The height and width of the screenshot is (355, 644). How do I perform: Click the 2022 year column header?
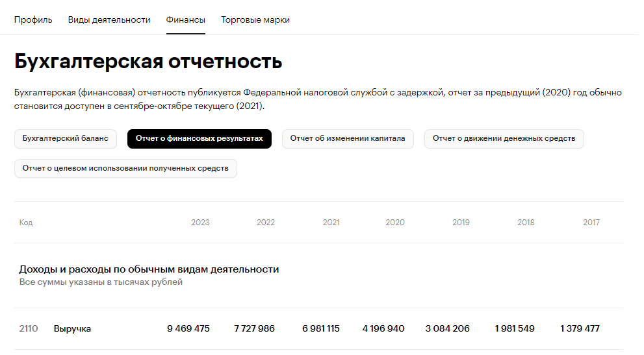(x=265, y=223)
